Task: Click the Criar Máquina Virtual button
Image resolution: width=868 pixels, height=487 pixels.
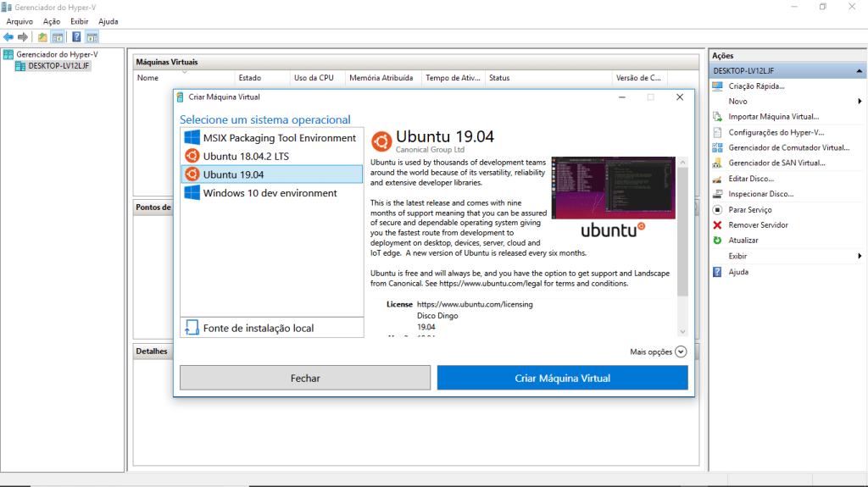Action: (562, 378)
